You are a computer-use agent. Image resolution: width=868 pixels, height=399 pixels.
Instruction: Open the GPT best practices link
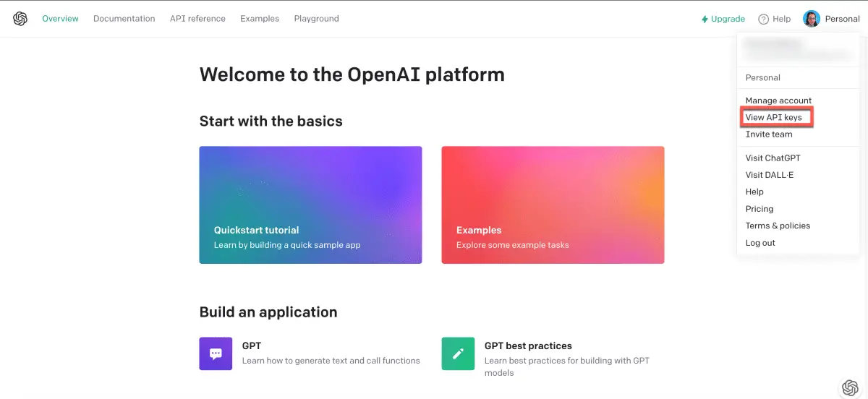pyautogui.click(x=528, y=346)
